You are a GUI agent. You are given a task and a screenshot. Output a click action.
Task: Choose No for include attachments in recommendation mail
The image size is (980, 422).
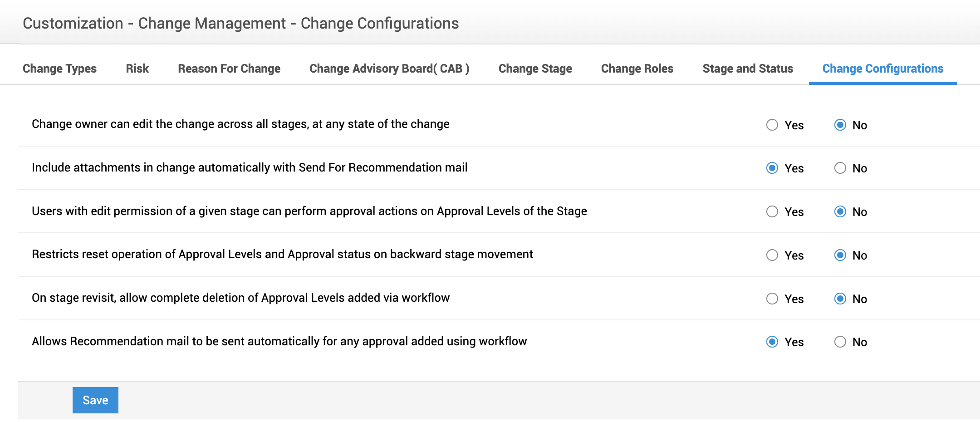[840, 168]
